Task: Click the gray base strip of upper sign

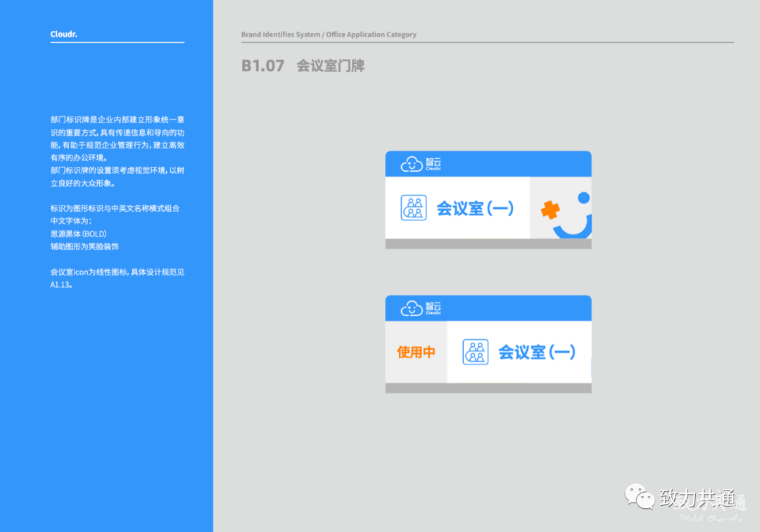Action: 488,244
